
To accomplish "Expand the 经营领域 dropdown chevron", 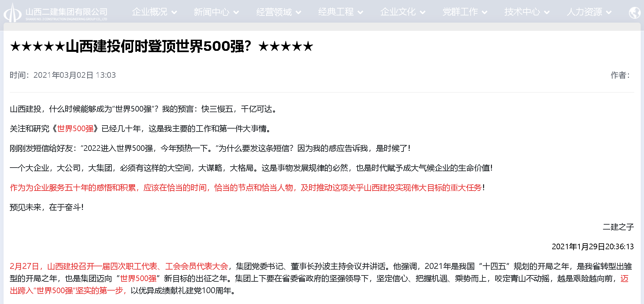I will tap(299, 12).
